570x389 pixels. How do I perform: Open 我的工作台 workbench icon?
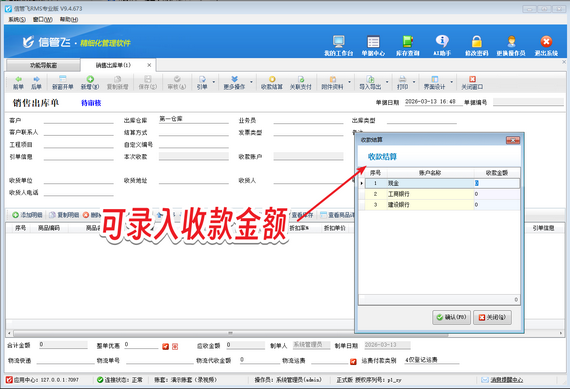[x=338, y=45]
